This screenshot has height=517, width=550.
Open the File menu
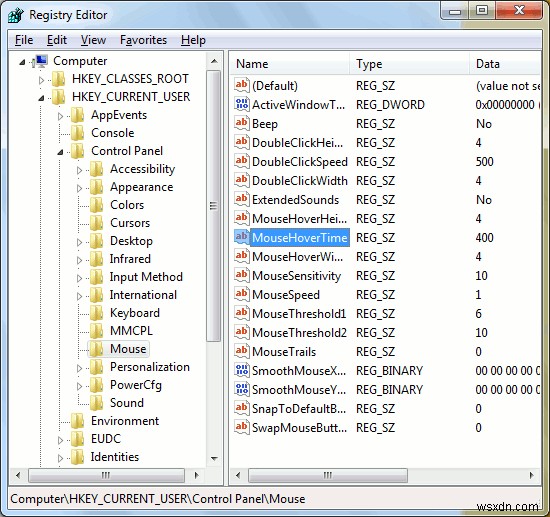point(24,40)
